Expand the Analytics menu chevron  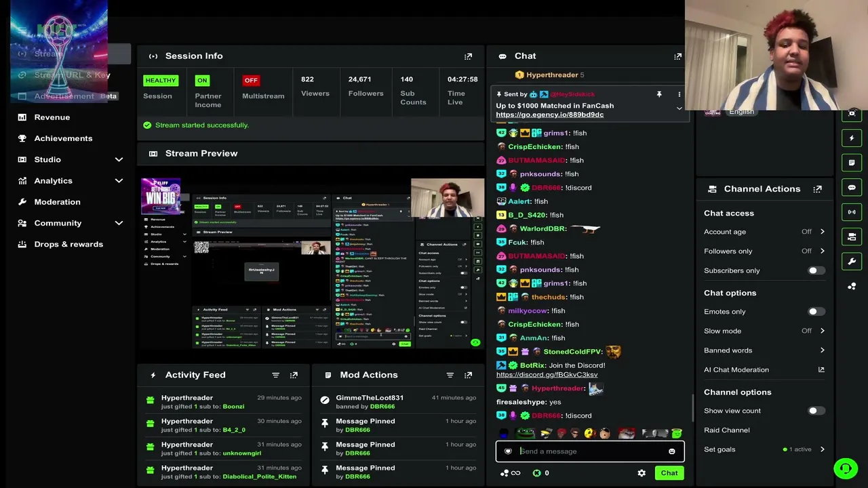[x=119, y=181]
